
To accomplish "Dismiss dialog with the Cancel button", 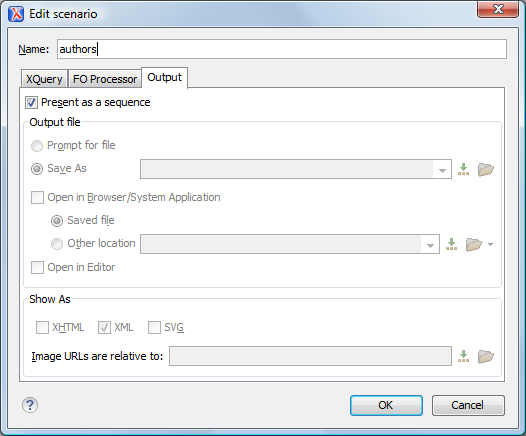I will tap(468, 405).
